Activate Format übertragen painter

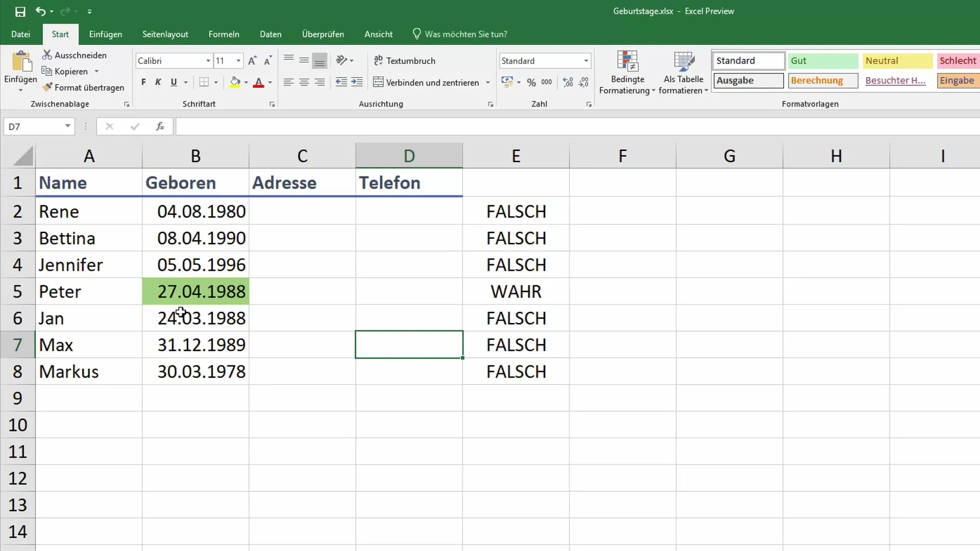83,88
